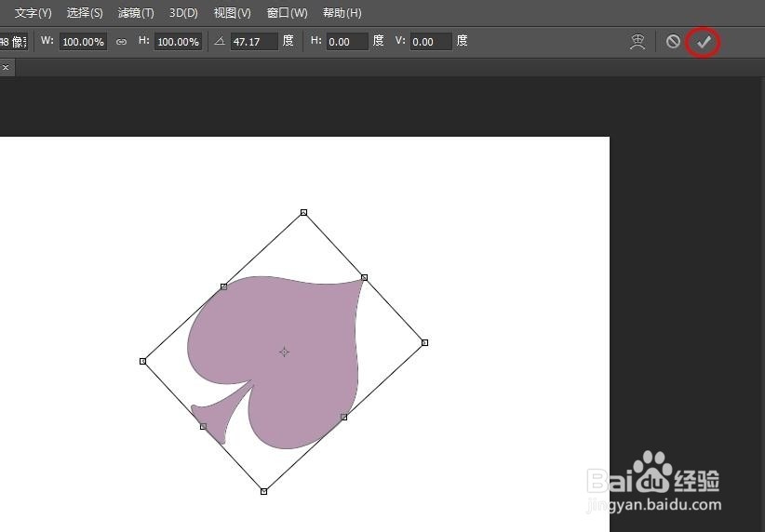This screenshot has width=765, height=532.
Task: Click the W: width label
Action: pyautogui.click(x=47, y=41)
